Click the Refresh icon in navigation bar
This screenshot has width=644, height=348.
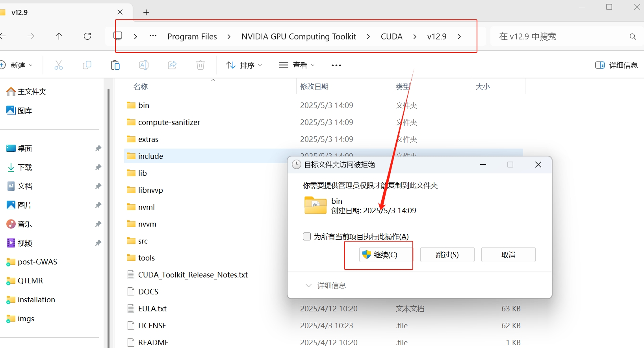[x=87, y=36]
